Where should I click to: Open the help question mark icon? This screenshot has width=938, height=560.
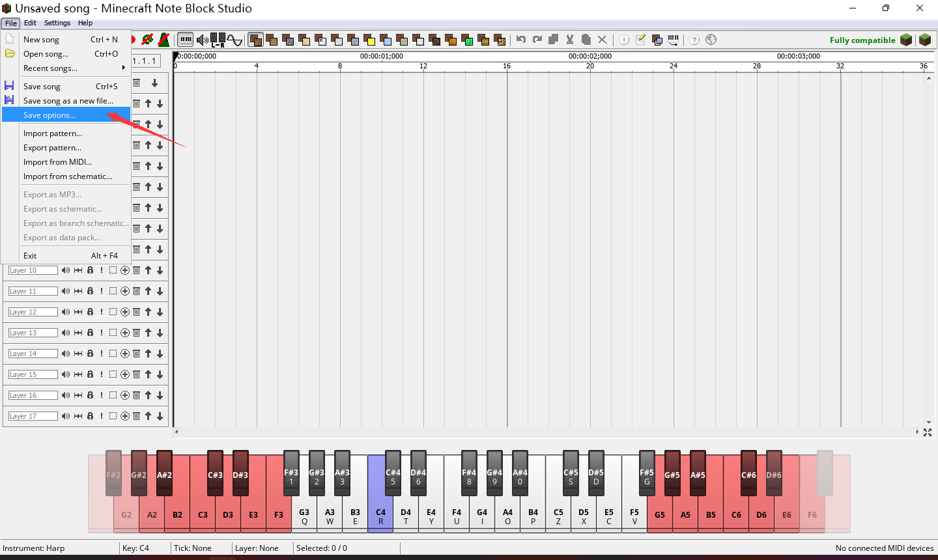tap(694, 40)
